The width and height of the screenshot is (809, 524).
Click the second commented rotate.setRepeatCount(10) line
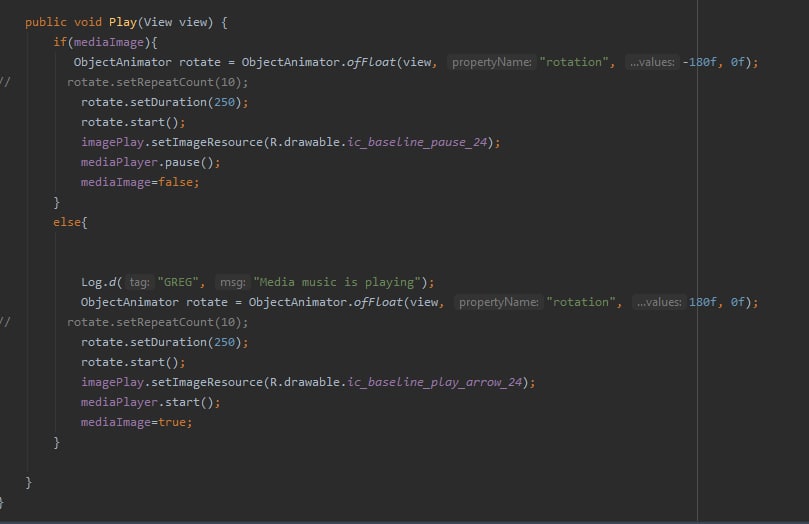click(157, 322)
